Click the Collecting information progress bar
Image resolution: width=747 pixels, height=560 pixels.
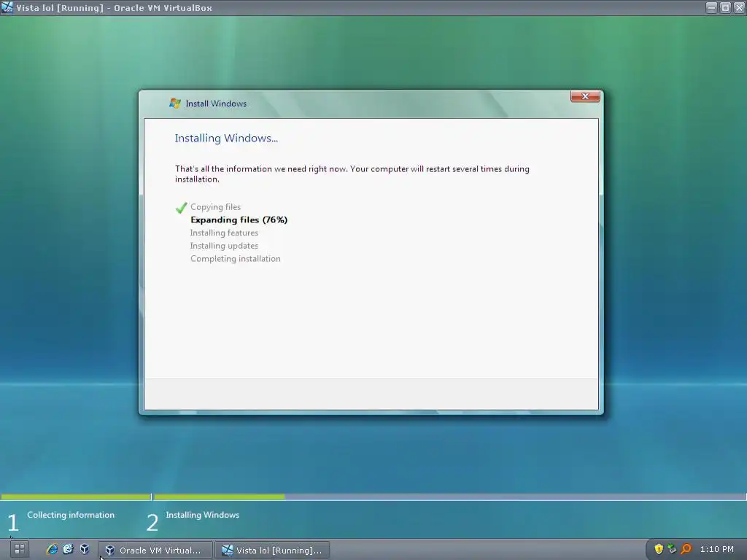pyautogui.click(x=76, y=497)
